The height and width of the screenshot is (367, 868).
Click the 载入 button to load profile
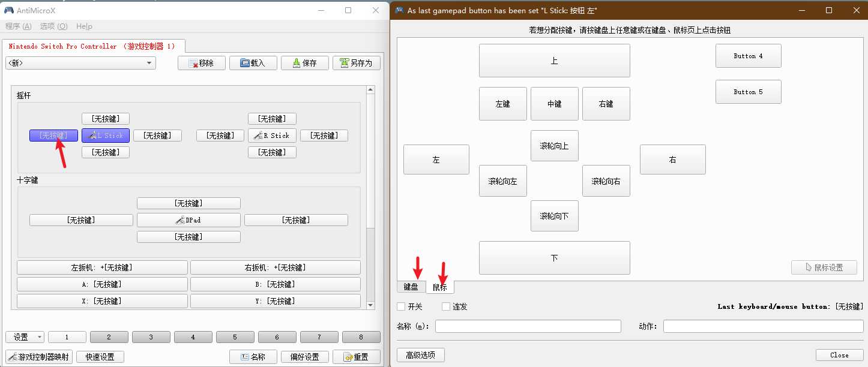pyautogui.click(x=253, y=63)
